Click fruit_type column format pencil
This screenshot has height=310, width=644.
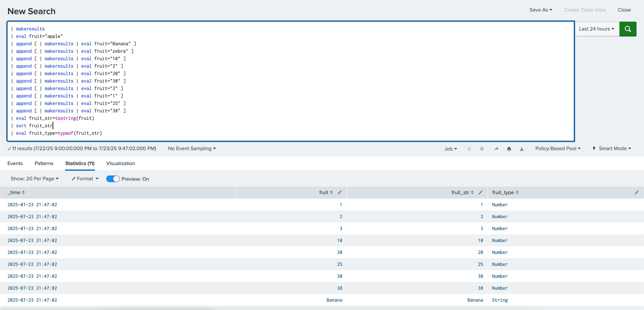tap(637, 192)
